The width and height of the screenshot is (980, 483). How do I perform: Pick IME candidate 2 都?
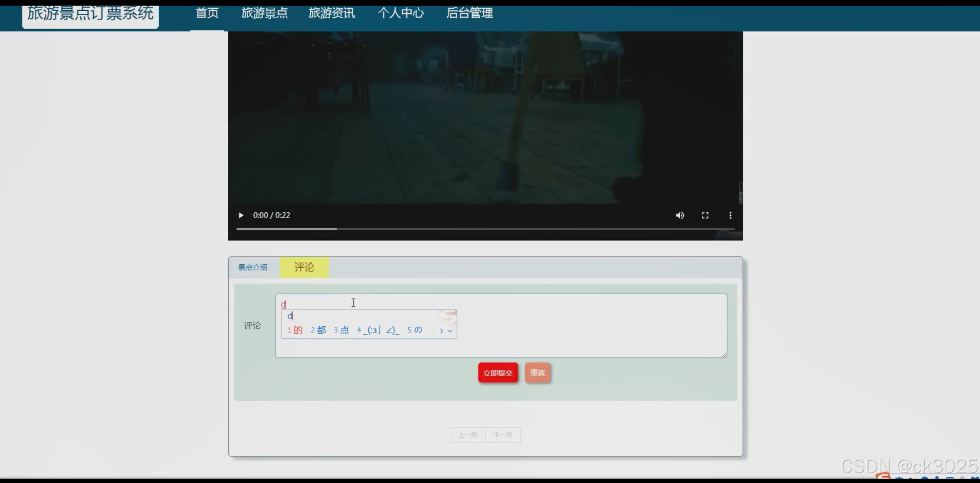pyautogui.click(x=318, y=330)
